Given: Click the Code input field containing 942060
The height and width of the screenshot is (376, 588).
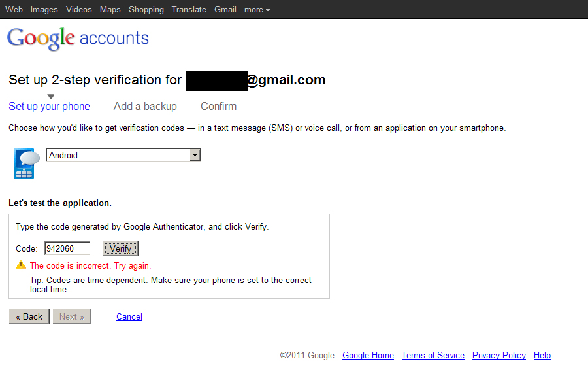Looking at the screenshot, I should click(67, 248).
